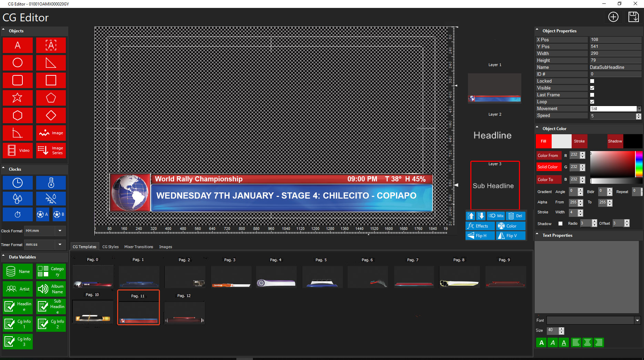Click the Flip V button

point(511,235)
